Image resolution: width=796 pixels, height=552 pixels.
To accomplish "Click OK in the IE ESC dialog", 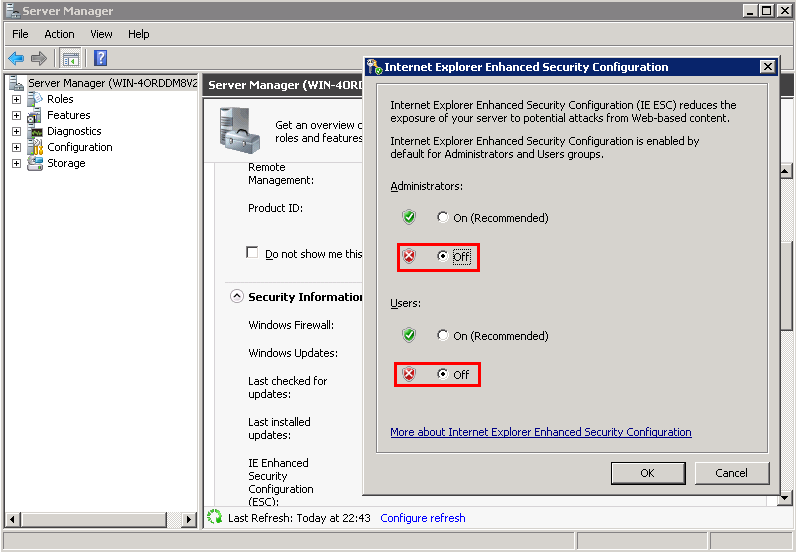I will tap(648, 473).
